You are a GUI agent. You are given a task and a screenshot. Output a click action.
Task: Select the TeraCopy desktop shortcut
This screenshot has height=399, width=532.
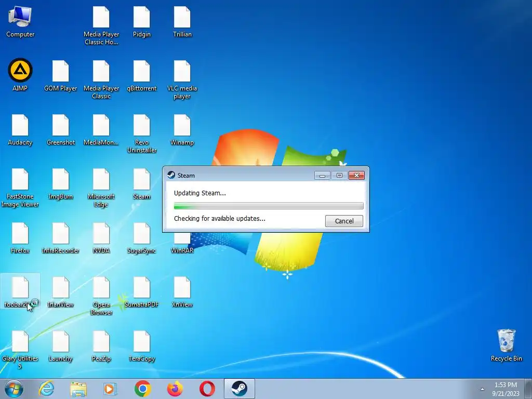coord(141,346)
